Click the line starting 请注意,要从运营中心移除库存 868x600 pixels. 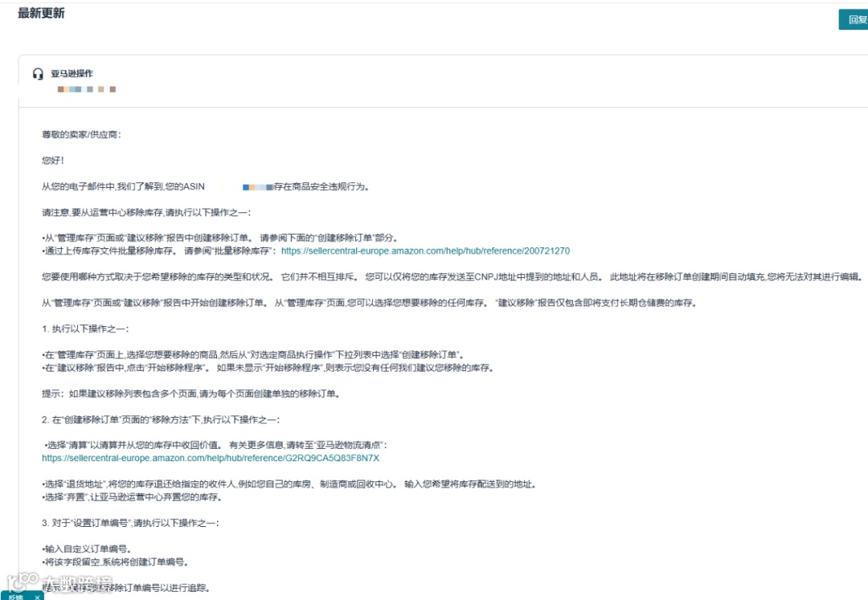point(146,212)
